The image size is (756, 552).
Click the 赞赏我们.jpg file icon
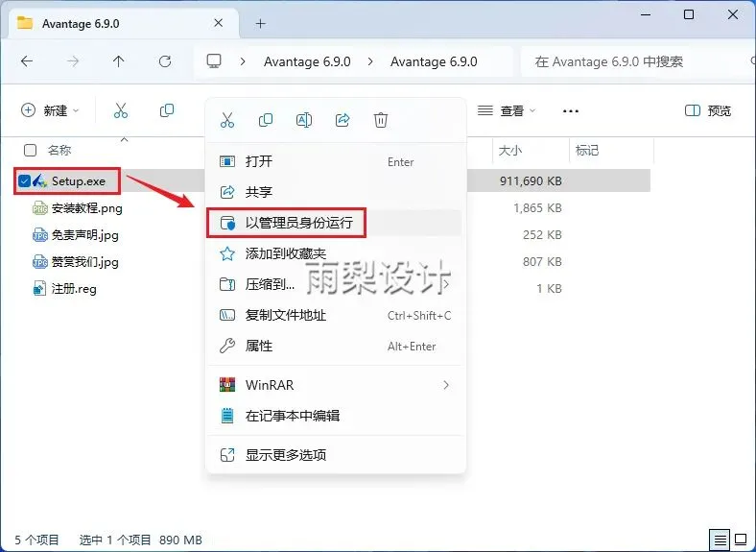40,262
